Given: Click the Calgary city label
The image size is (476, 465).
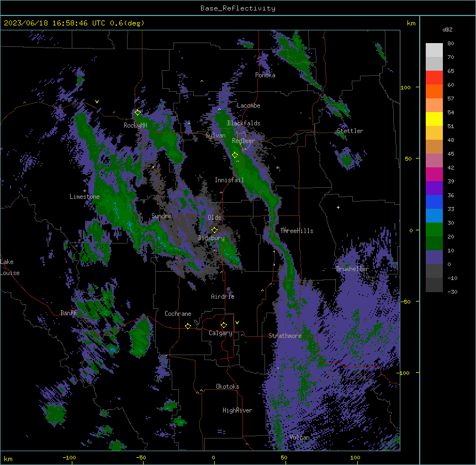Looking at the screenshot, I should click(x=220, y=333).
